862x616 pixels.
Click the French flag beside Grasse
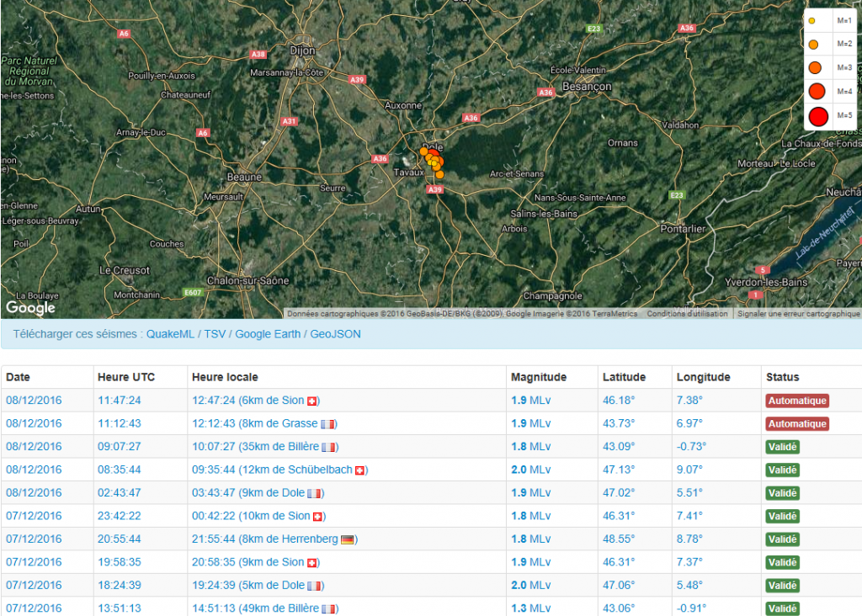click(x=327, y=424)
